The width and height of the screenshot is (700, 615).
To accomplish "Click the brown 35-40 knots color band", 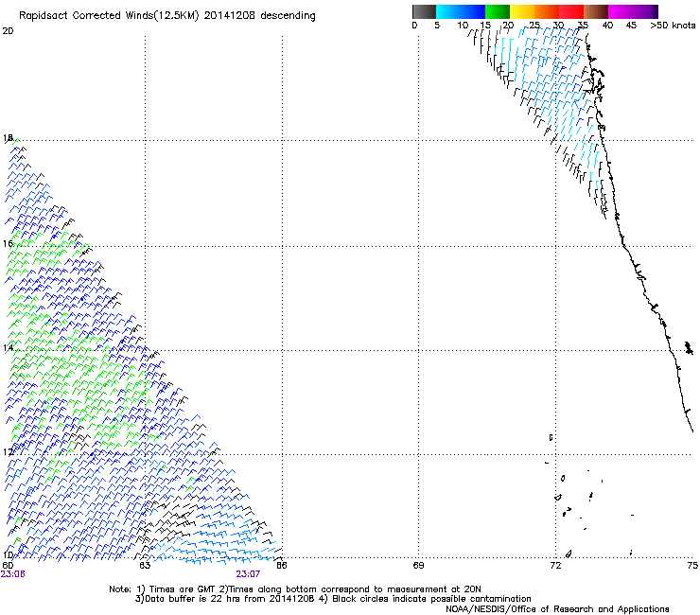I will (596, 11).
